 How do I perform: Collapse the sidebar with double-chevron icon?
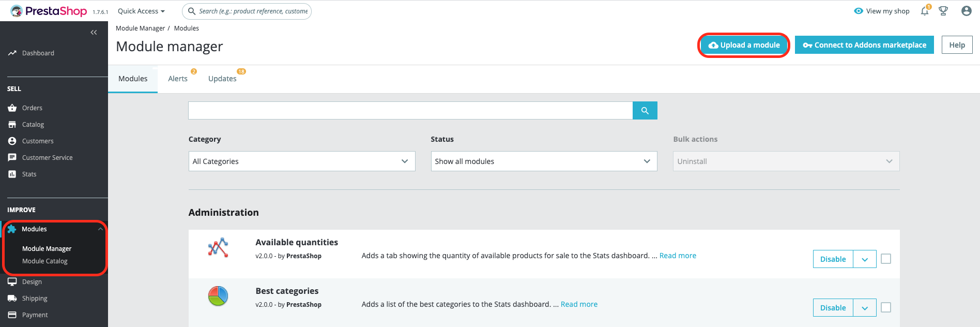94,33
